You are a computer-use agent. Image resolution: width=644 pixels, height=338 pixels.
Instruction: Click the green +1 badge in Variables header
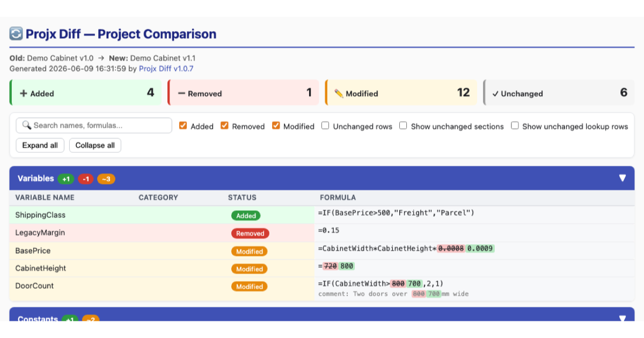(x=65, y=179)
